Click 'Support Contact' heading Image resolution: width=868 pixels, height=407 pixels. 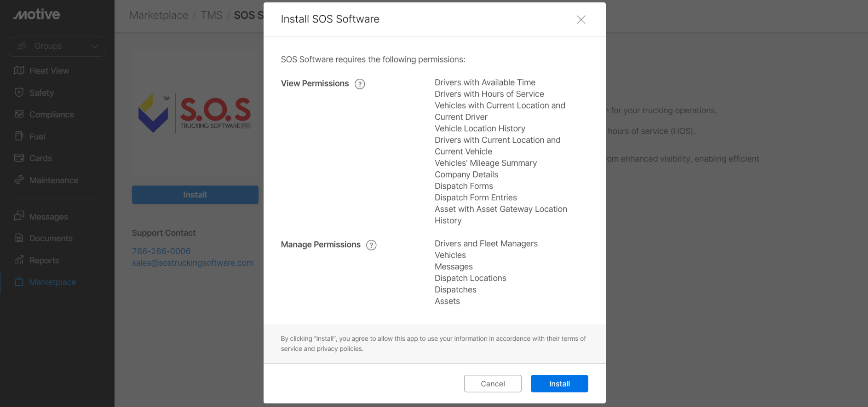[x=164, y=233]
